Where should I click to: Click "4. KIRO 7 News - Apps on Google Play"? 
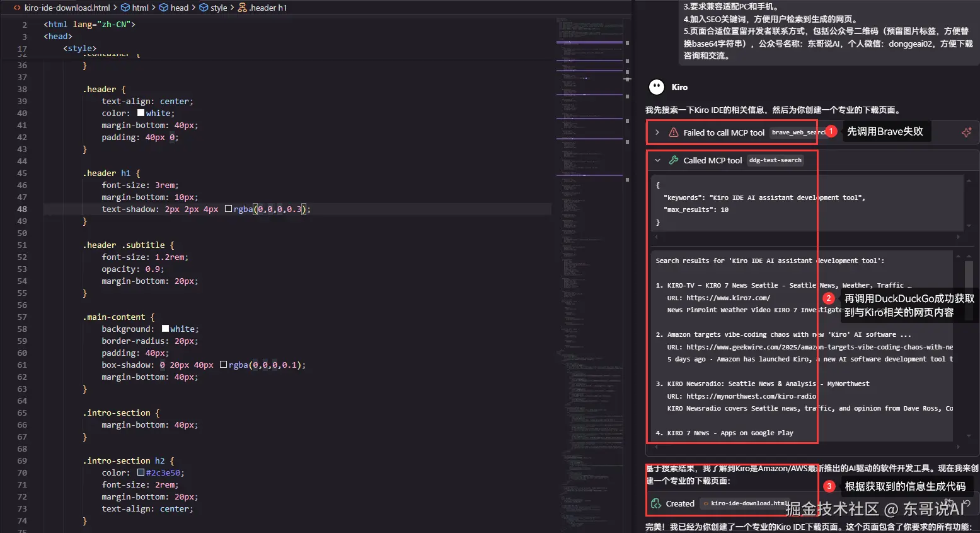pos(724,433)
